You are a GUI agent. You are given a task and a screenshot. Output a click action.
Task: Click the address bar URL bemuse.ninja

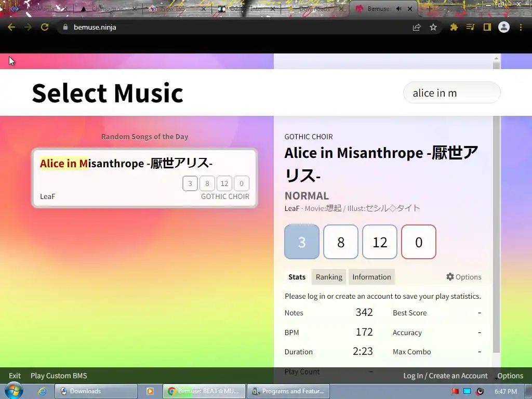pos(95,27)
